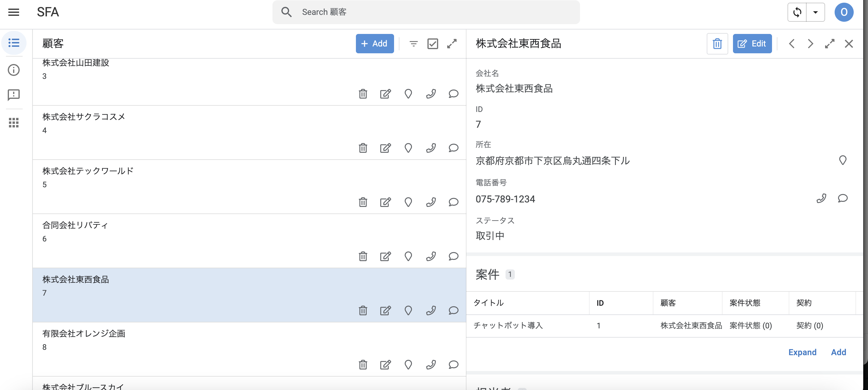868x390 pixels.
Task: Open map pin for 合同会社リバティ
Action: pos(408,256)
